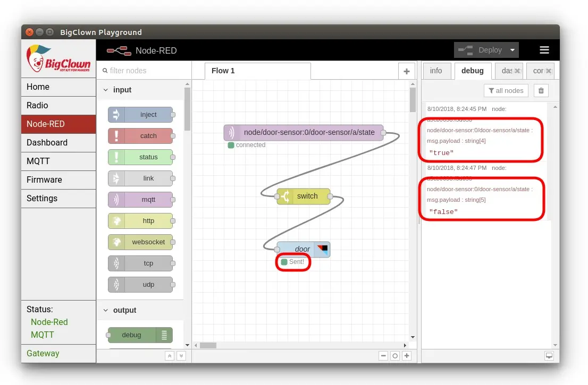Select the websocket node in palette
The width and height of the screenshot is (588, 385).
pos(141,242)
